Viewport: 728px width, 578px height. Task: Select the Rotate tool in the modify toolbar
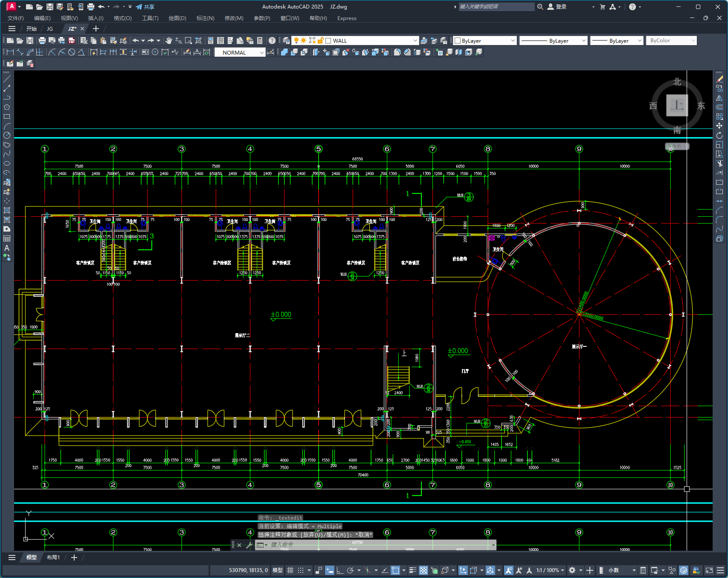tap(719, 135)
